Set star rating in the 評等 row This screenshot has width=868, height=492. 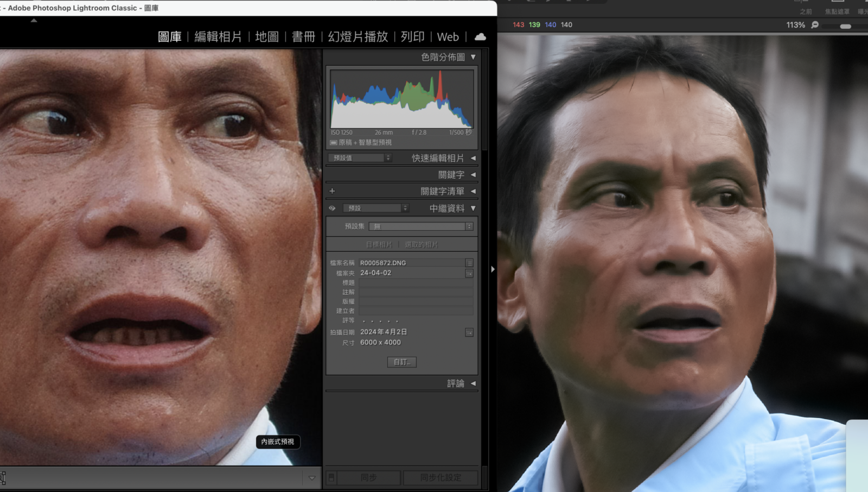click(380, 321)
